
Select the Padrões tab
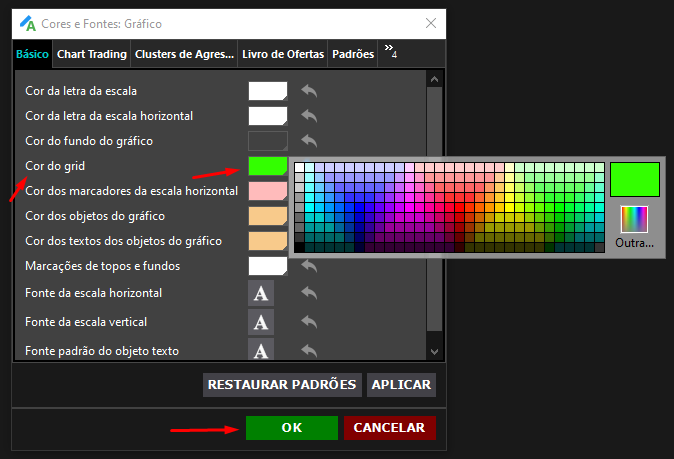point(353,54)
